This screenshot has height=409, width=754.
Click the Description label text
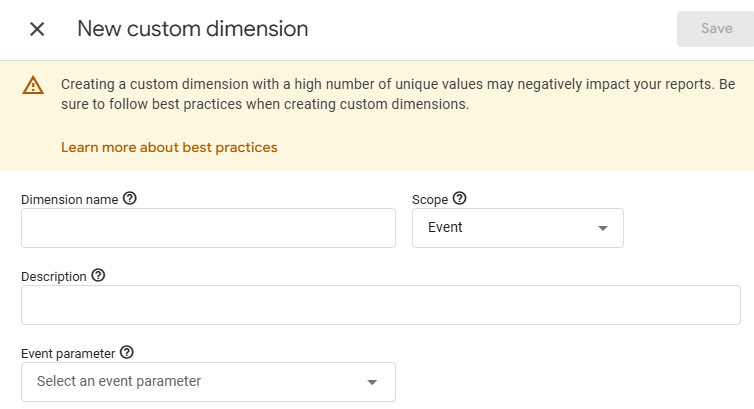[54, 277]
